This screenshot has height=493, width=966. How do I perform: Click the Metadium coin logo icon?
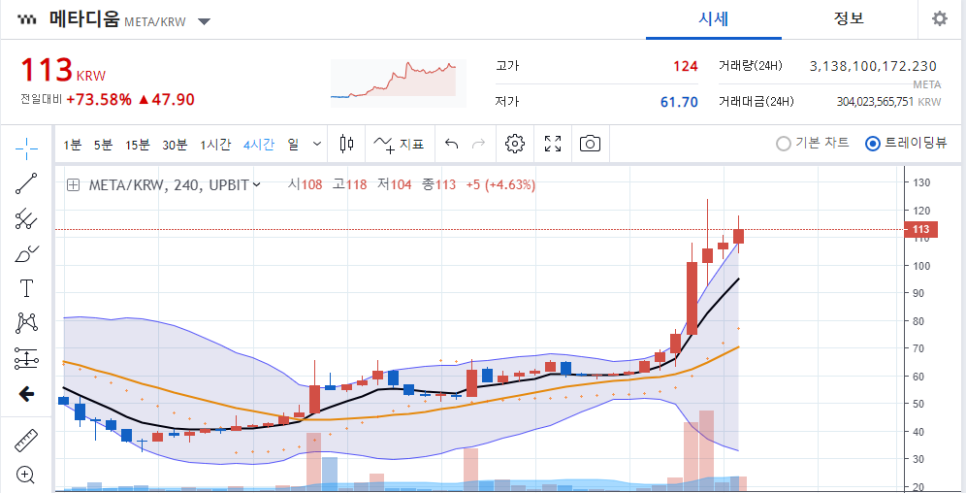click(28, 20)
